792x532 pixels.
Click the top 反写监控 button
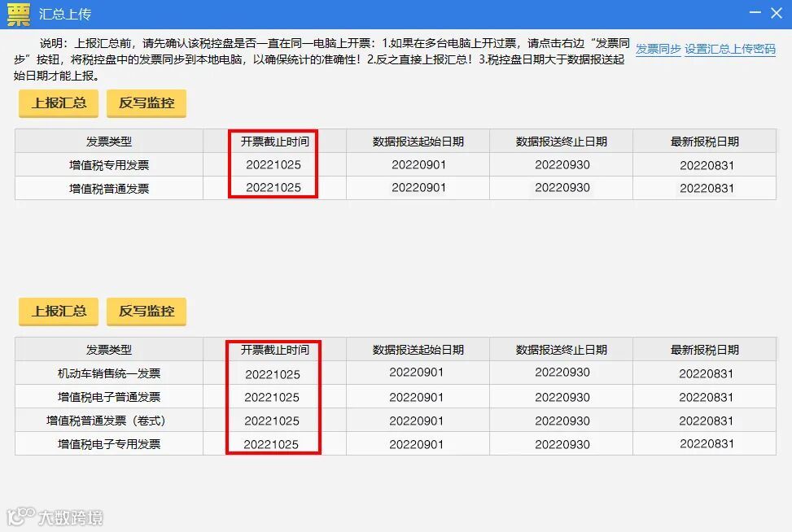pos(147,103)
